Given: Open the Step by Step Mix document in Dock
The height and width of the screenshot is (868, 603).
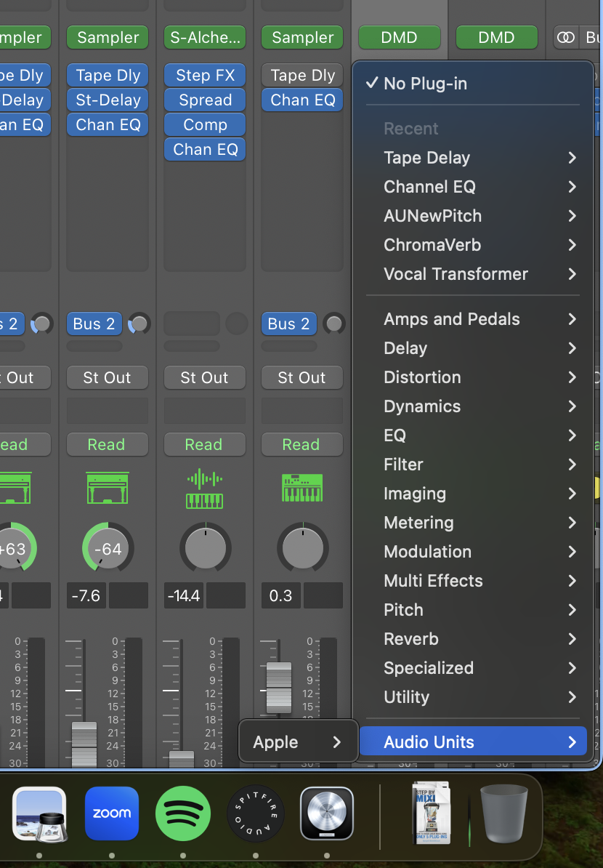Looking at the screenshot, I should coord(432,813).
